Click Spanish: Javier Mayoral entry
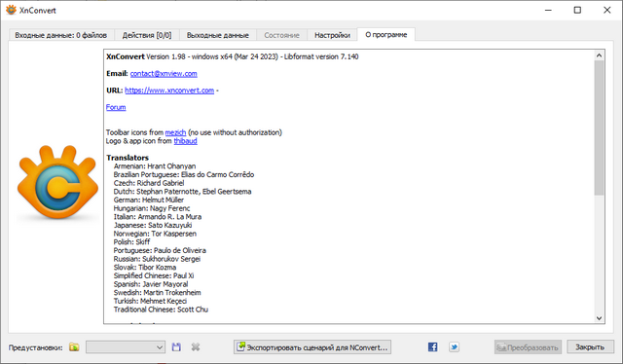The width and height of the screenshot is (623, 364). [151, 284]
